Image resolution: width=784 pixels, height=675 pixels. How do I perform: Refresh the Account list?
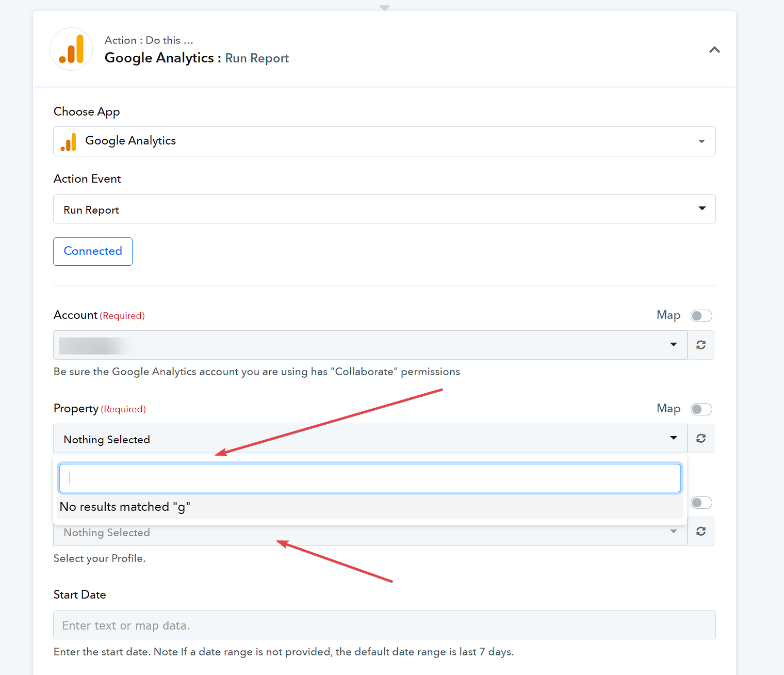point(701,345)
